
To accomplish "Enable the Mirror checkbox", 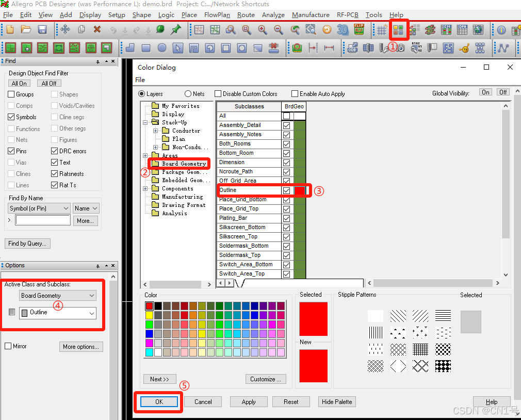I will click(x=8, y=346).
